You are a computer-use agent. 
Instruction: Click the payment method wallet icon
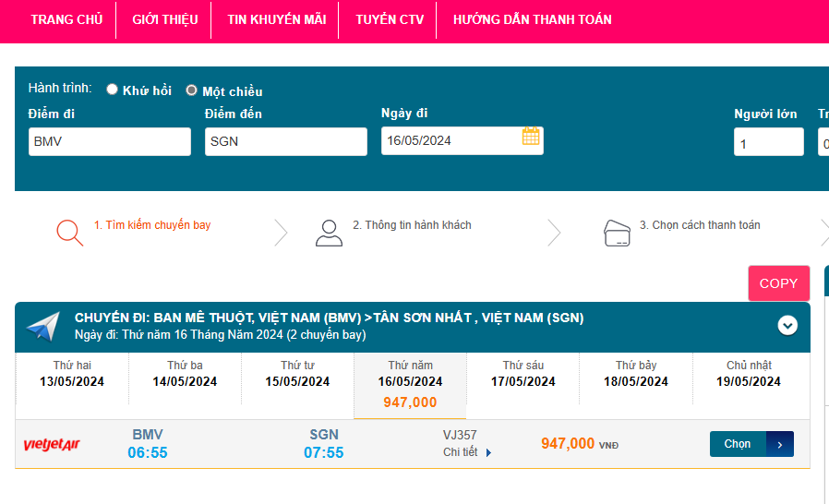click(617, 233)
